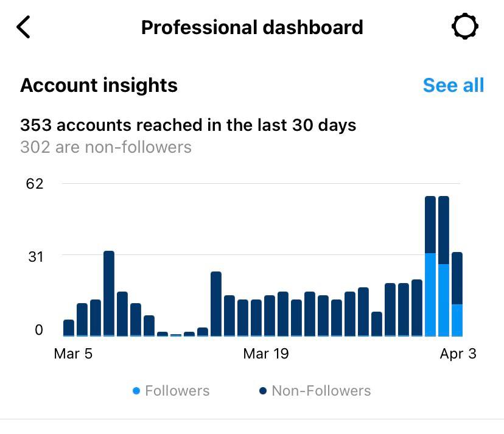
Task: Click the light blue Followers legend dot
Action: coord(136,391)
